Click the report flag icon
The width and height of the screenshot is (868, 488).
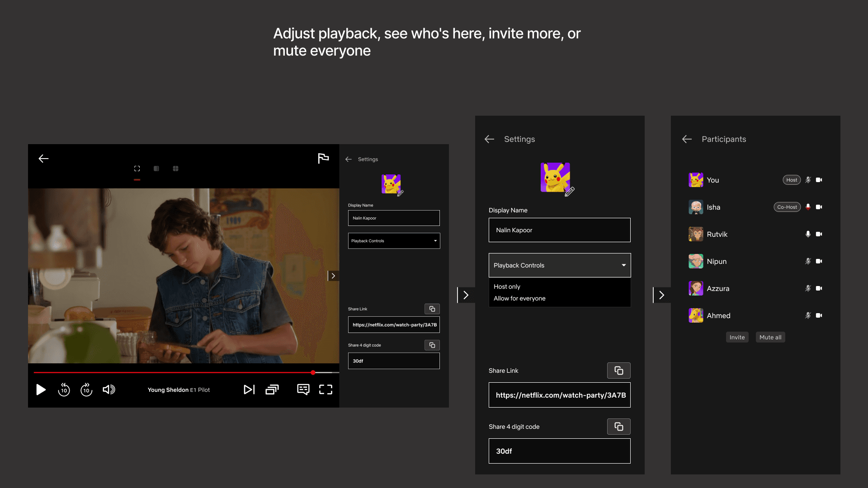point(323,158)
